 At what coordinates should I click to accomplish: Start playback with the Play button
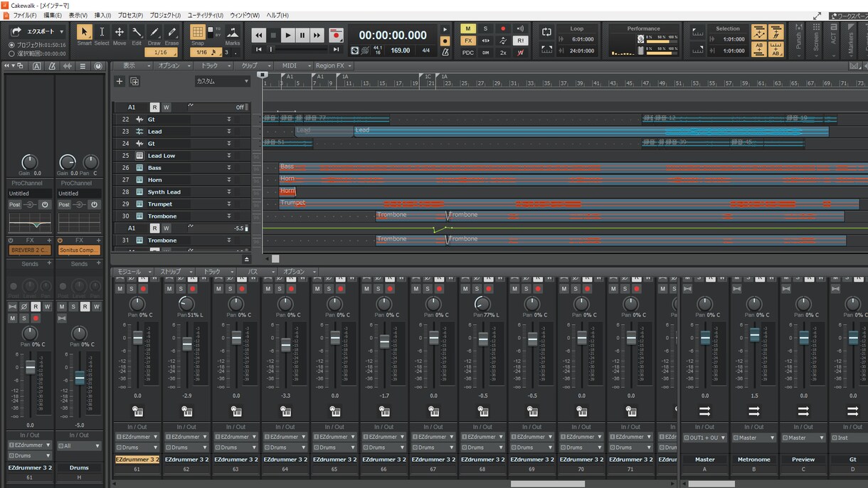[287, 35]
